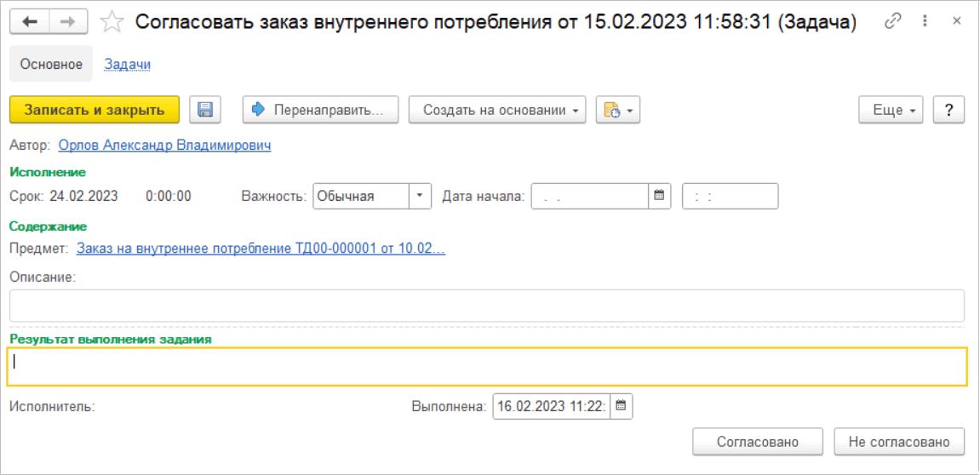
Task: Add task to favorites with star icon
Action: pyautogui.click(x=112, y=23)
